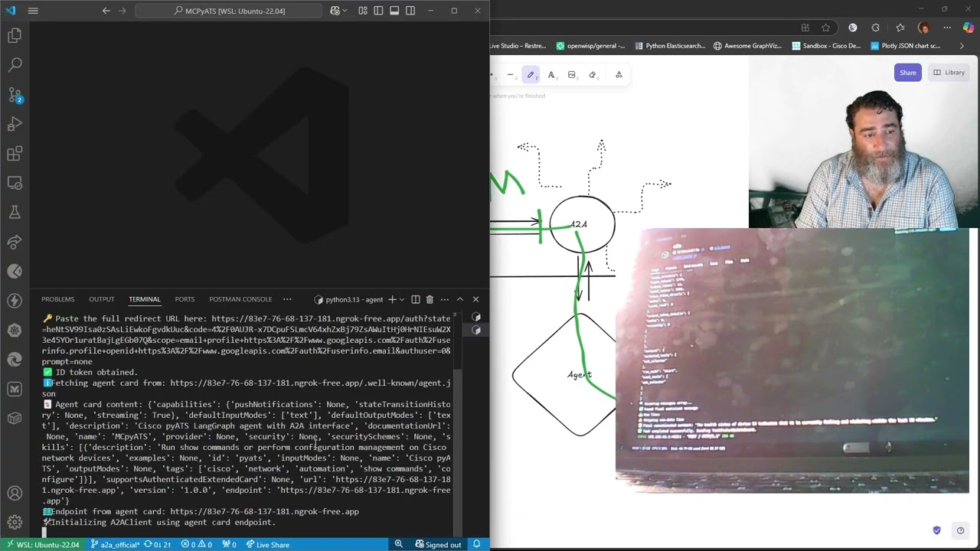This screenshot has height=551, width=980.
Task: Maximize the panel with the chevron
Action: pyautogui.click(x=459, y=299)
